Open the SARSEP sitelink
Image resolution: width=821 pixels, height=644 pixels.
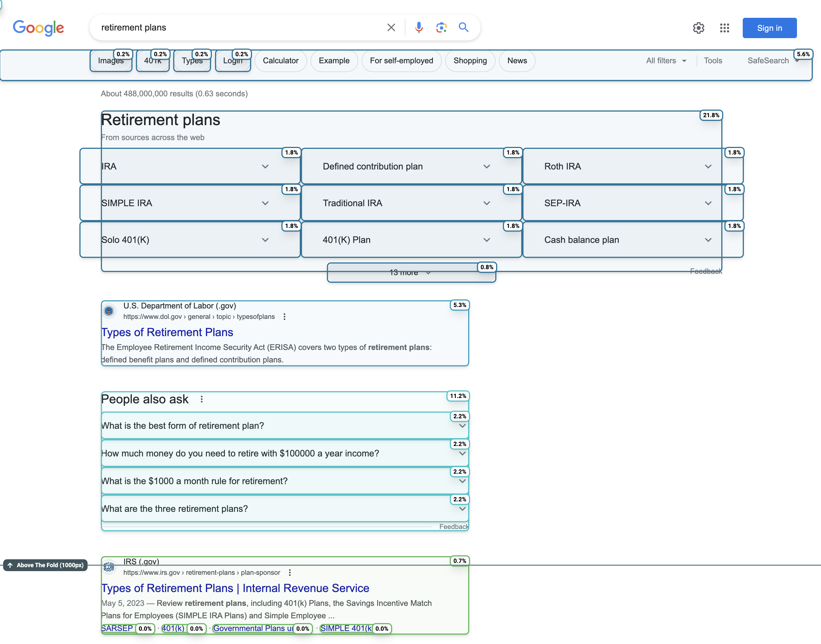click(x=117, y=628)
